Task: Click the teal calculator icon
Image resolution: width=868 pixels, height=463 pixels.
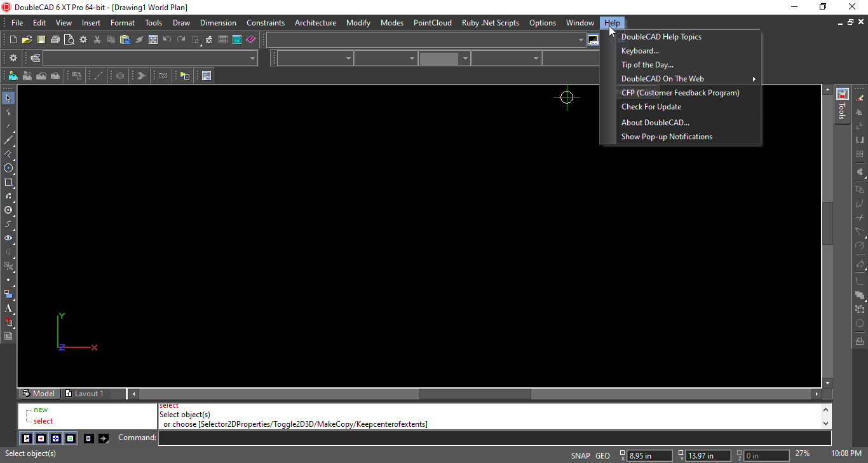Action: (x=237, y=39)
